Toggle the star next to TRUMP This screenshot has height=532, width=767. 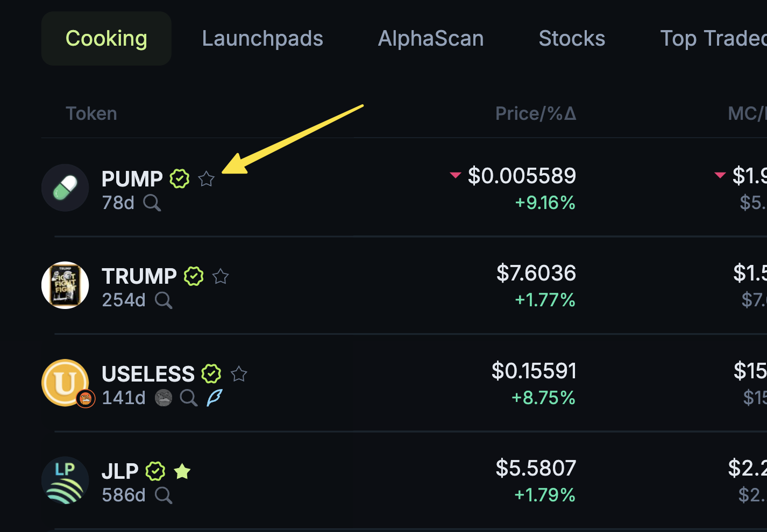pos(221,276)
